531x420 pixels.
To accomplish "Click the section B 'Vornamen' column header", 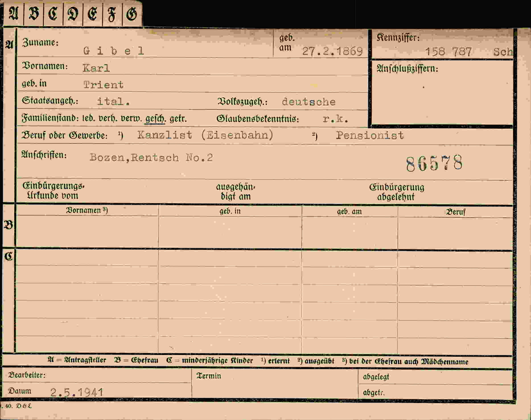I will click(87, 210).
